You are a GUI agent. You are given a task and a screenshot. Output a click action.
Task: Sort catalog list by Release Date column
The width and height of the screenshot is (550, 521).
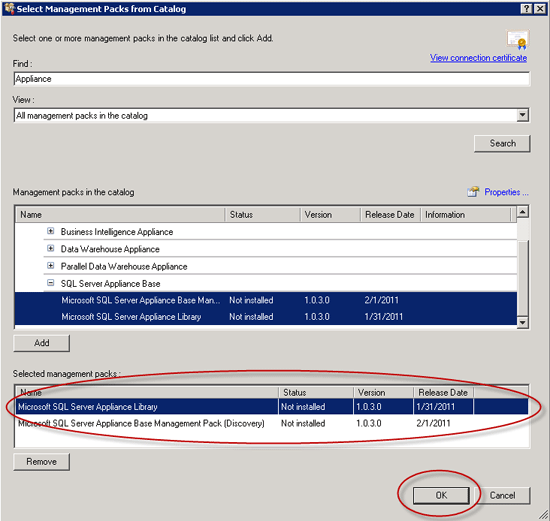pos(390,214)
